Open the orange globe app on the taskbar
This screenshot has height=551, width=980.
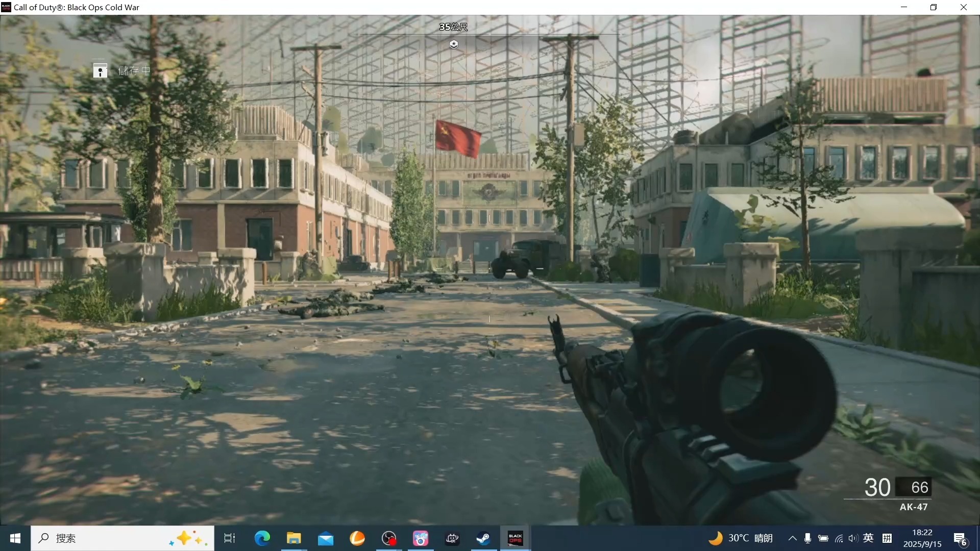tap(357, 538)
